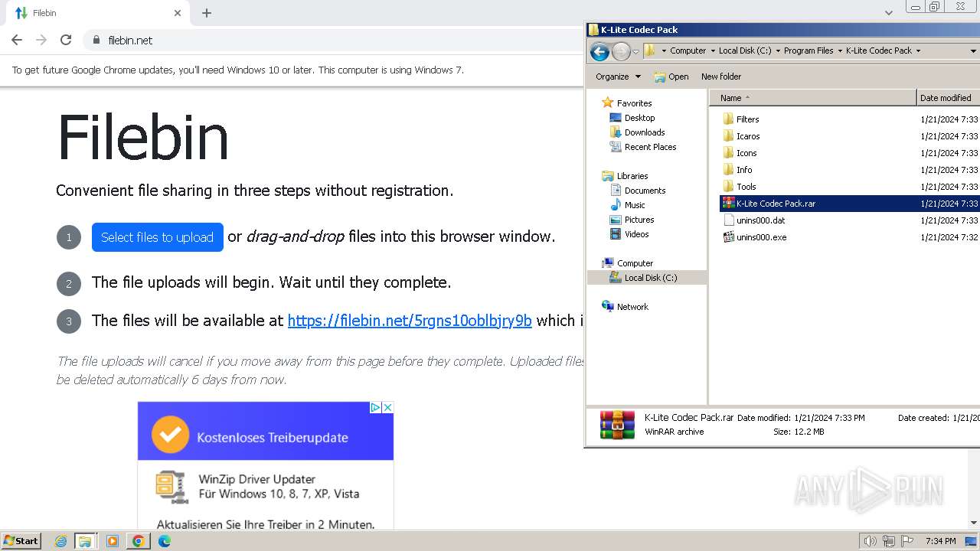Select K-Lite Codec Pack.rar file
This screenshot has height=551, width=980.
tap(849, 204)
